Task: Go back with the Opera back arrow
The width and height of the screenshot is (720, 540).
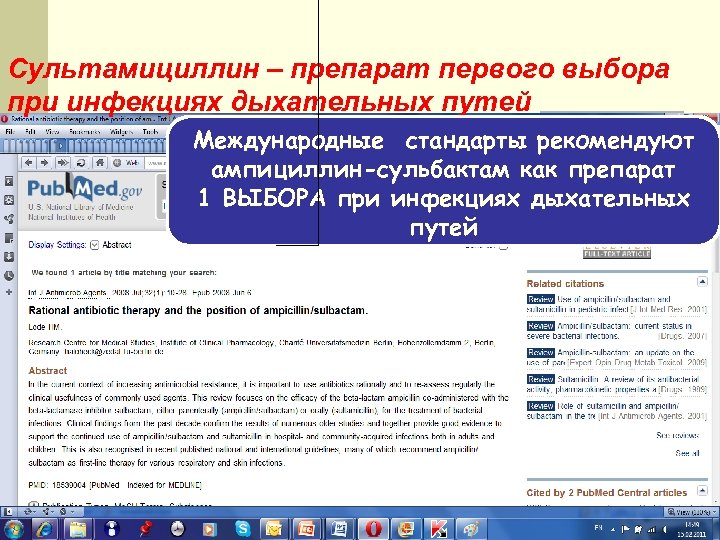Action: (28, 162)
